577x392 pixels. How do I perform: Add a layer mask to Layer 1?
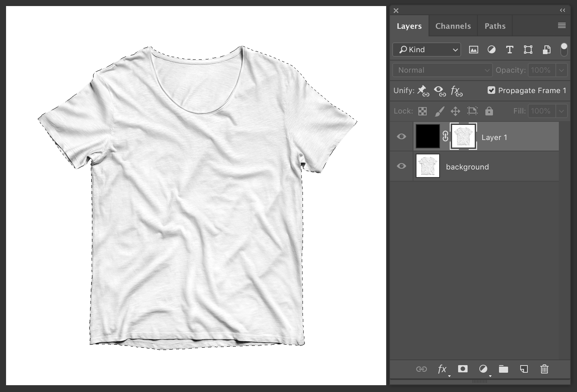(462, 369)
